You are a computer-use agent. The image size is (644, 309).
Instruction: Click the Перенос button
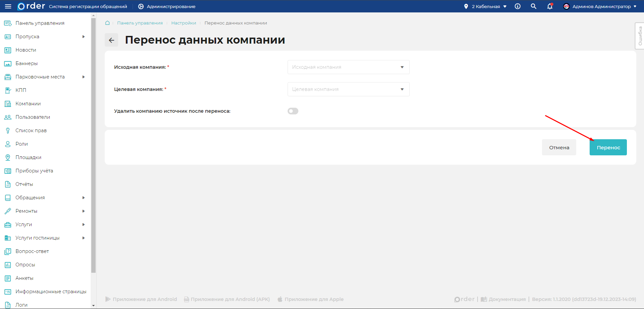point(608,147)
